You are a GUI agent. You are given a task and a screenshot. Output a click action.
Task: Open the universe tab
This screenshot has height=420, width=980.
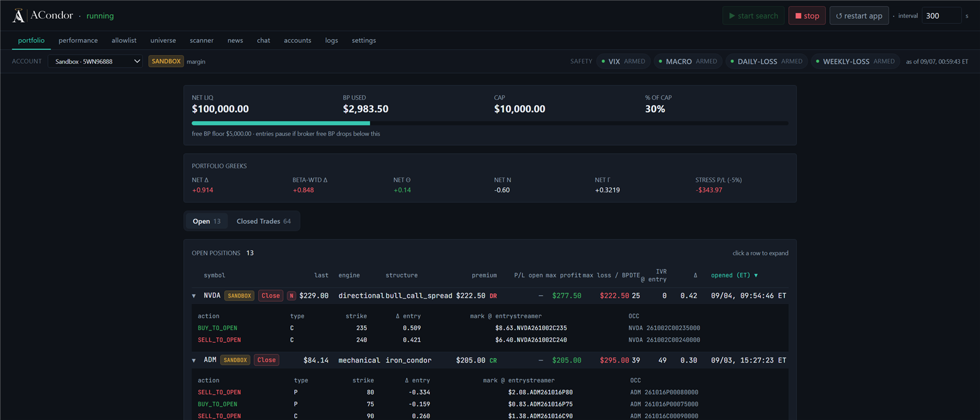pos(163,40)
